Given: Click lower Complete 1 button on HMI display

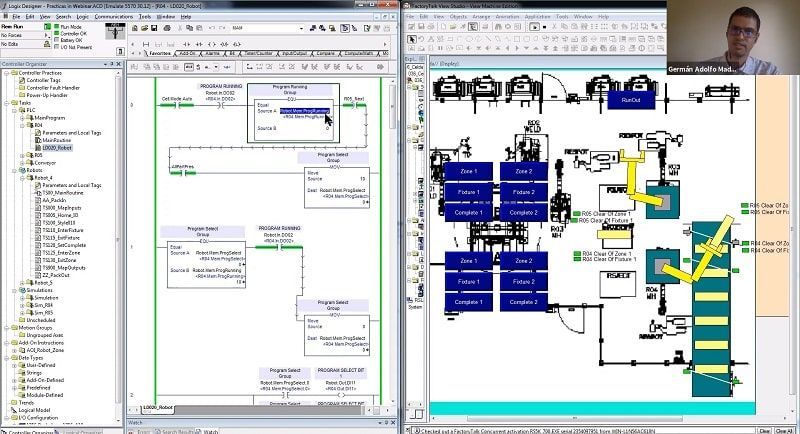Looking at the screenshot, I should click(x=468, y=302).
